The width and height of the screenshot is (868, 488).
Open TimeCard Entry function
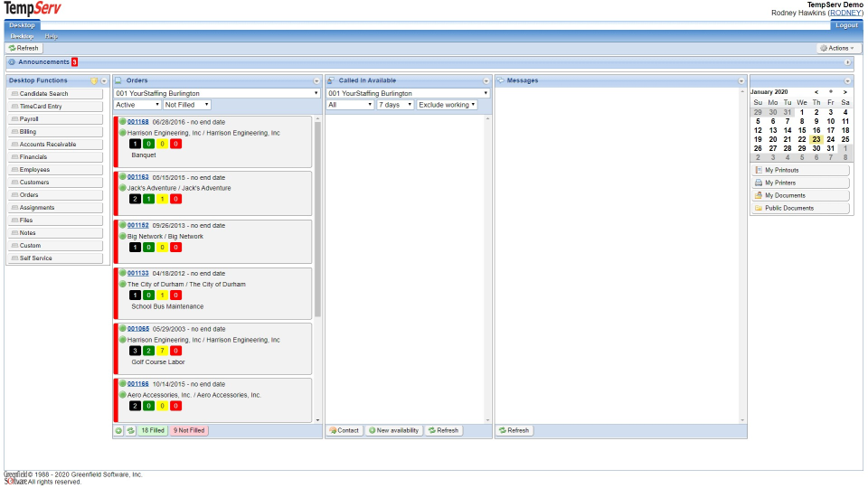(x=55, y=107)
